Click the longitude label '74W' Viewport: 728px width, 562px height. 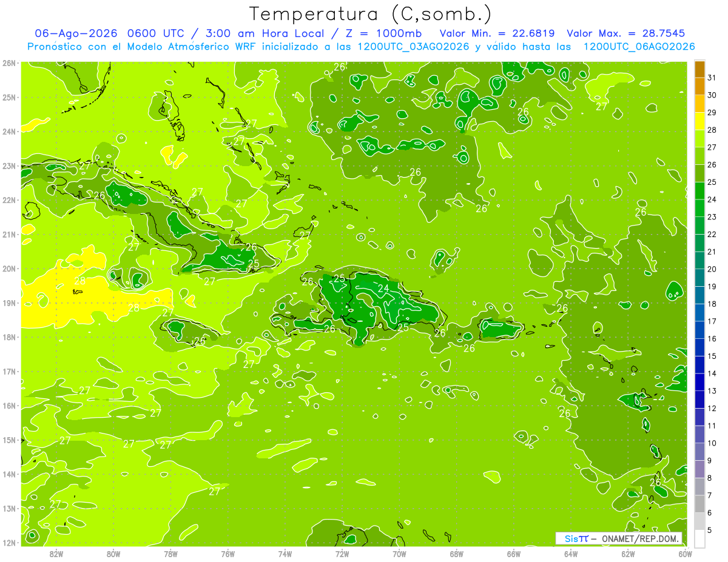(x=285, y=553)
